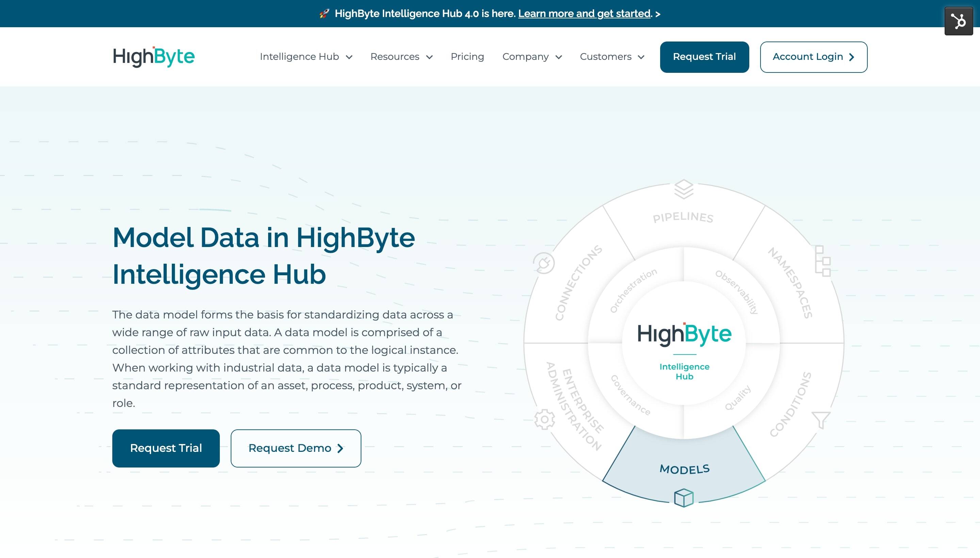Screen dimensions: 980x558
Task: Select the Connections plug icon on wheel
Action: tap(543, 263)
